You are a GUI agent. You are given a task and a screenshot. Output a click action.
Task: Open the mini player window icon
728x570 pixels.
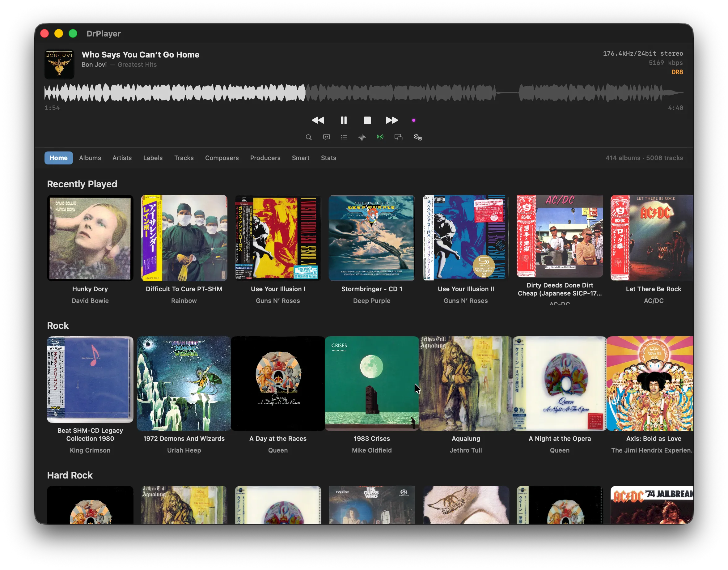point(398,137)
